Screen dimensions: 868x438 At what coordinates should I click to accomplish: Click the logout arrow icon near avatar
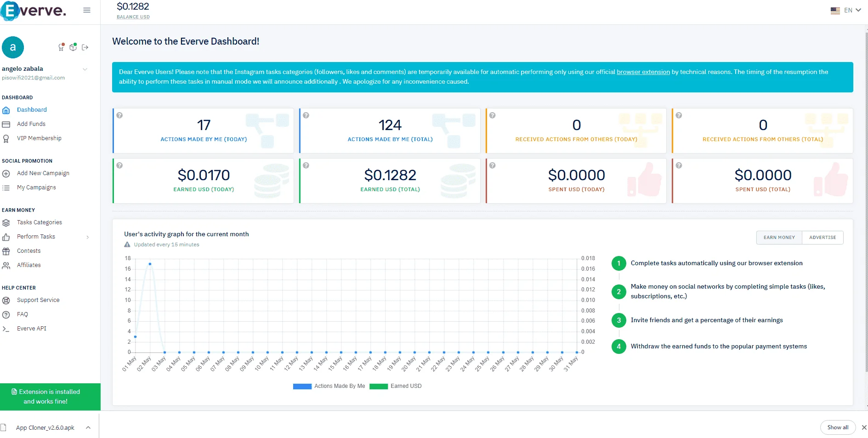click(85, 47)
